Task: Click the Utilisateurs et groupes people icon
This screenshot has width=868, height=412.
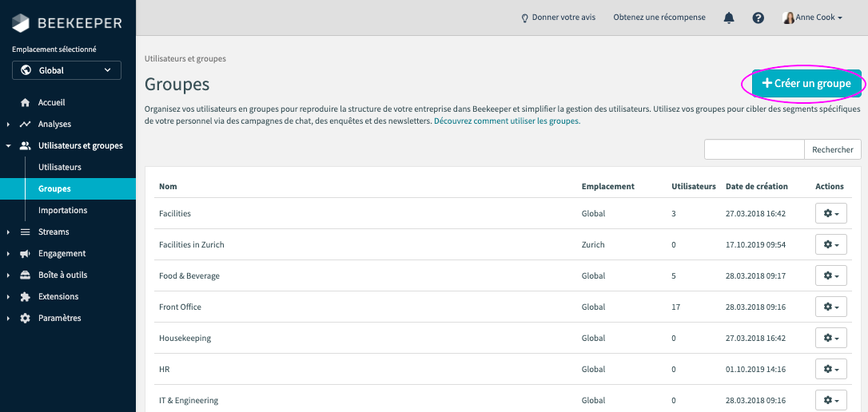Action: [x=25, y=146]
